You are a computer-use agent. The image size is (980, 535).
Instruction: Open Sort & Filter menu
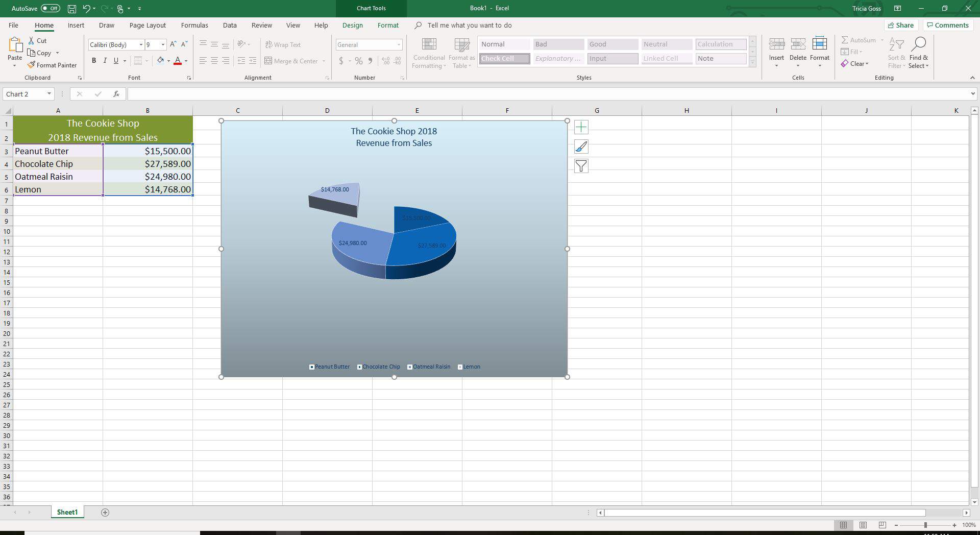(896, 53)
